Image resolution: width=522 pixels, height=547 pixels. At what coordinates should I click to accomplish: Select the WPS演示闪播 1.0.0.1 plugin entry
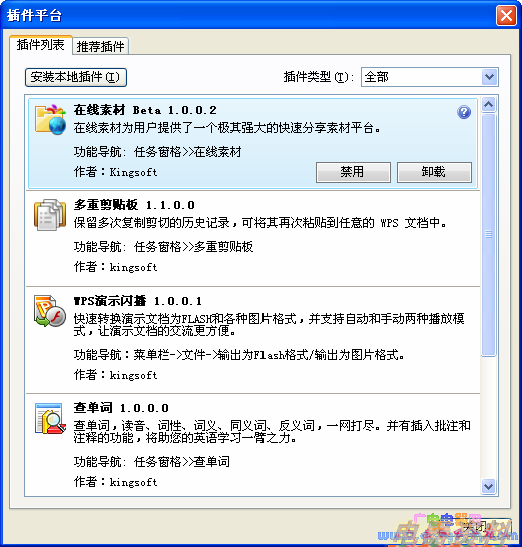click(253, 340)
